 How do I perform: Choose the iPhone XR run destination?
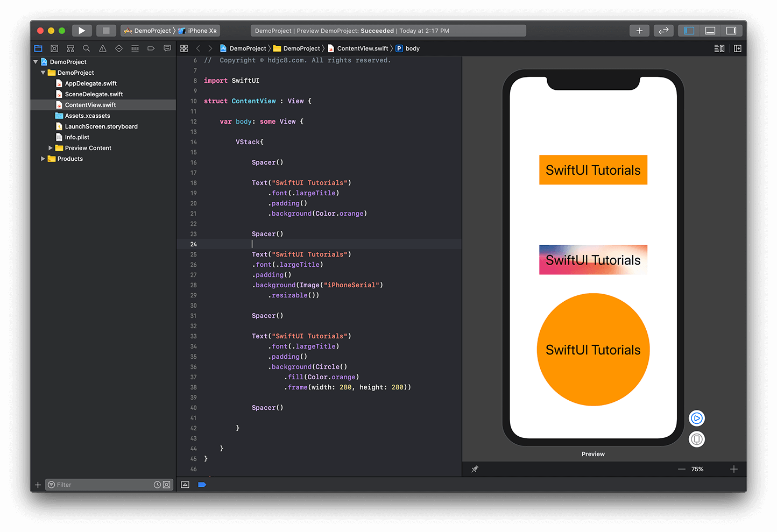(197, 31)
